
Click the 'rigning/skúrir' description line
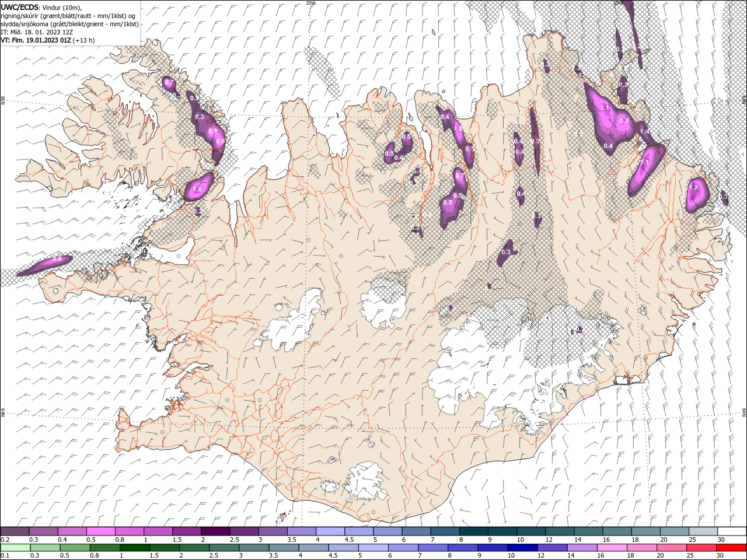point(68,16)
